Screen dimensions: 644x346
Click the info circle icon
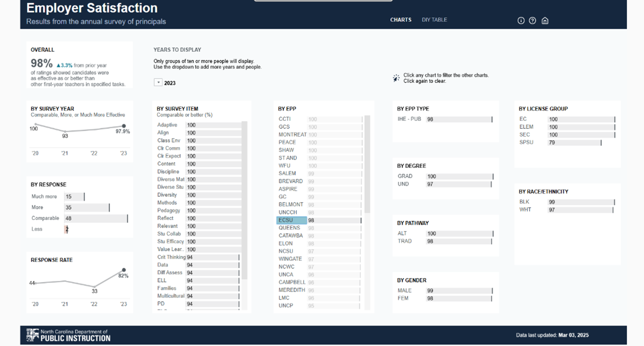click(521, 20)
